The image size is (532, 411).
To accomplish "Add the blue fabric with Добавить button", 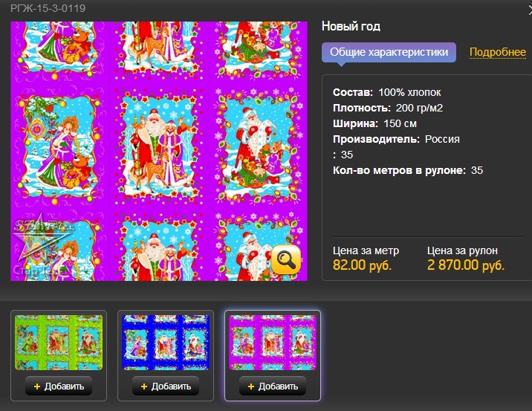I will click(166, 386).
